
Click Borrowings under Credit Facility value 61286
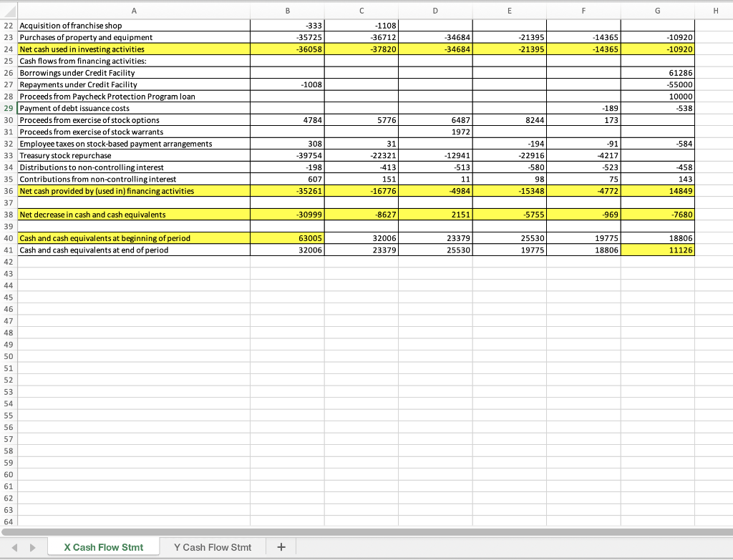tap(657, 73)
